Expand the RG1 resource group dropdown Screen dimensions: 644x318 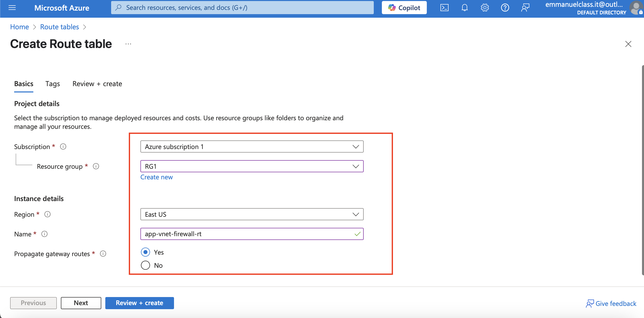pyautogui.click(x=252, y=166)
